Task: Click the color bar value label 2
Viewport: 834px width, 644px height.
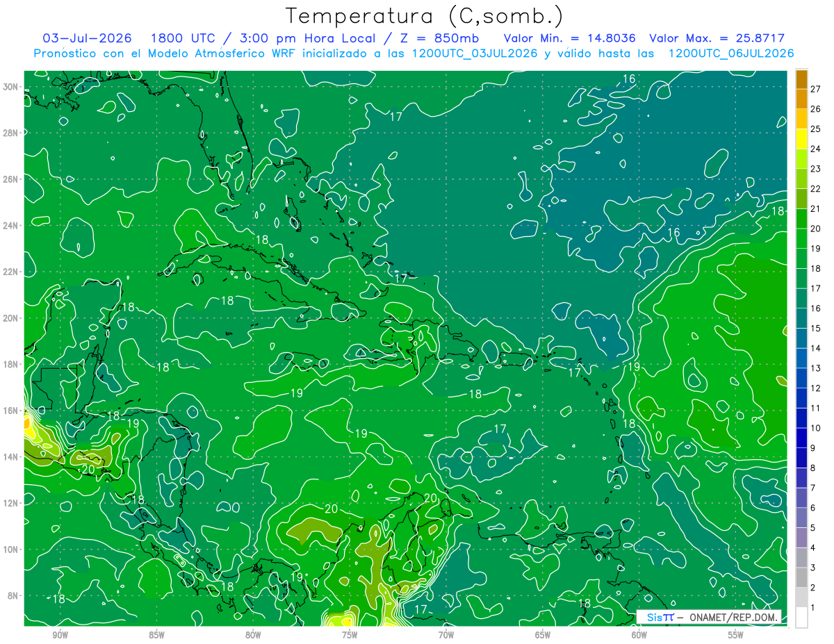Action: 813,588
